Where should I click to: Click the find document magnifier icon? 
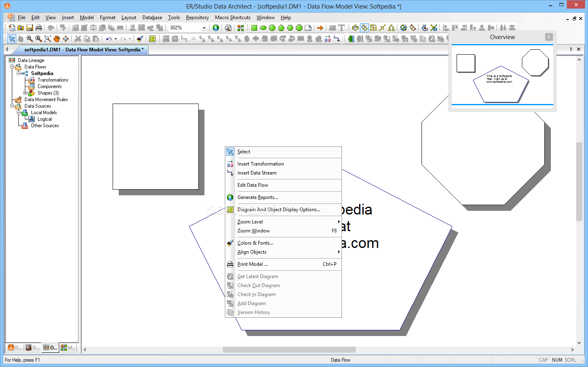pyautogui.click(x=228, y=28)
